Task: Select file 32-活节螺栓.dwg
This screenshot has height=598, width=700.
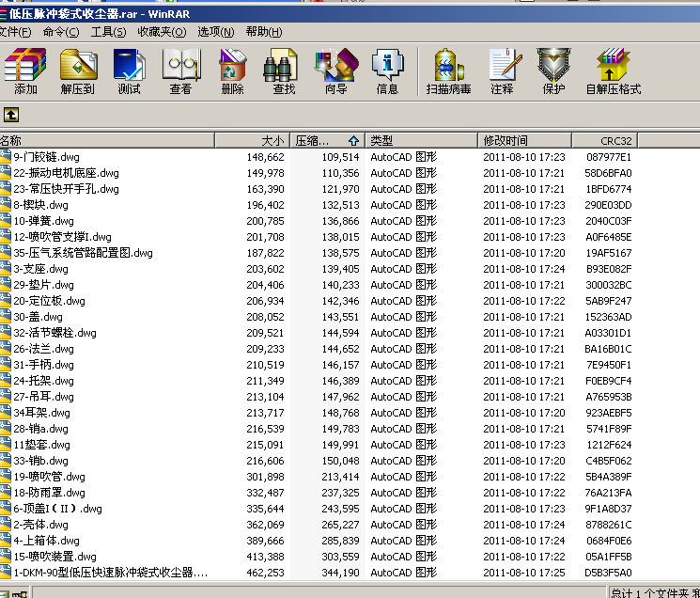Action: point(54,333)
